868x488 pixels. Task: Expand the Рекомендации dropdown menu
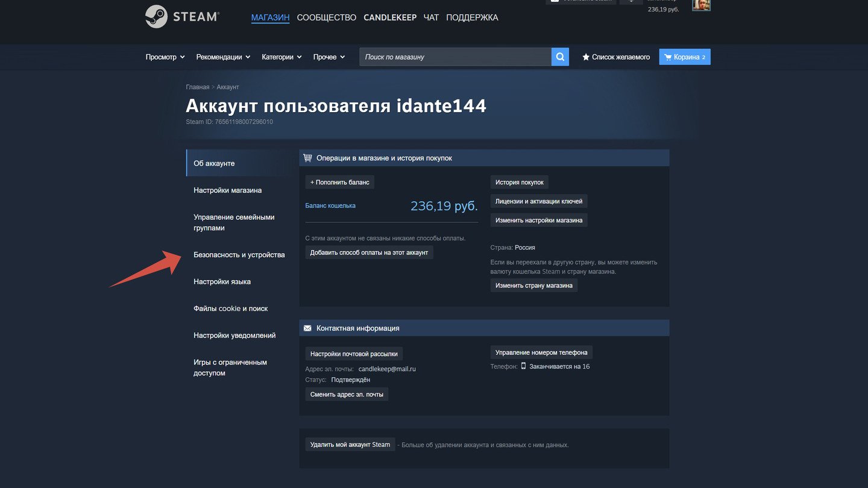[222, 57]
